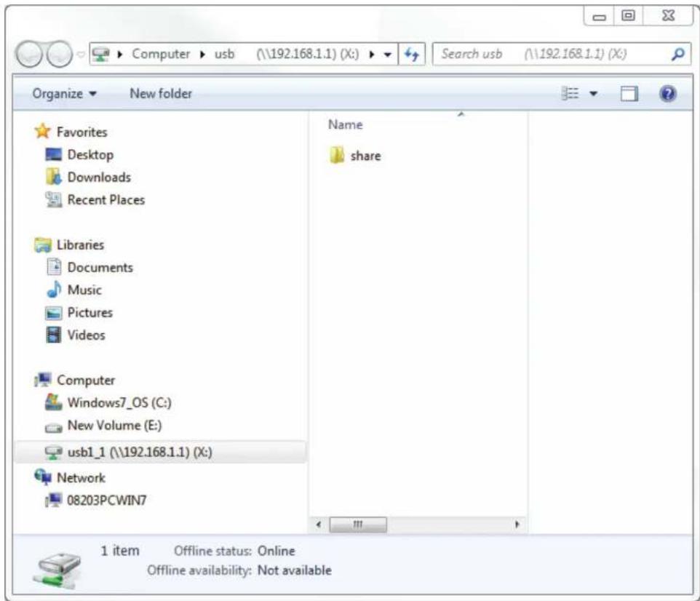Click the left scroll arrow of file list
The height and width of the screenshot is (601, 700).
coord(318,524)
